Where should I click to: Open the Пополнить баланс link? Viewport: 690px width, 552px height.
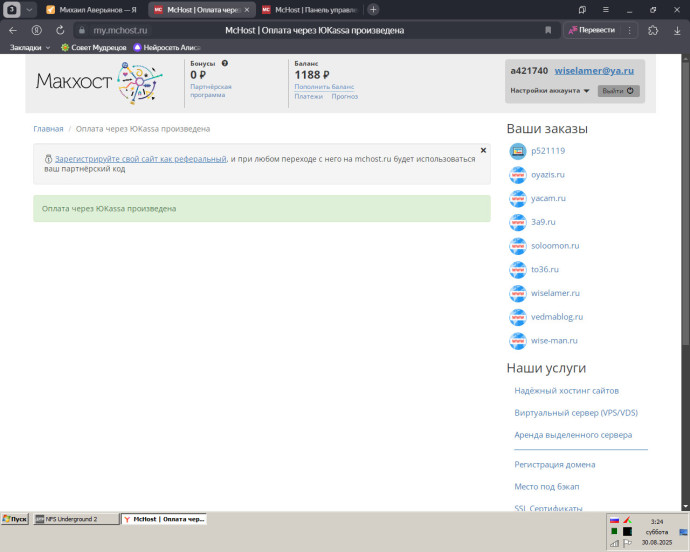(324, 87)
